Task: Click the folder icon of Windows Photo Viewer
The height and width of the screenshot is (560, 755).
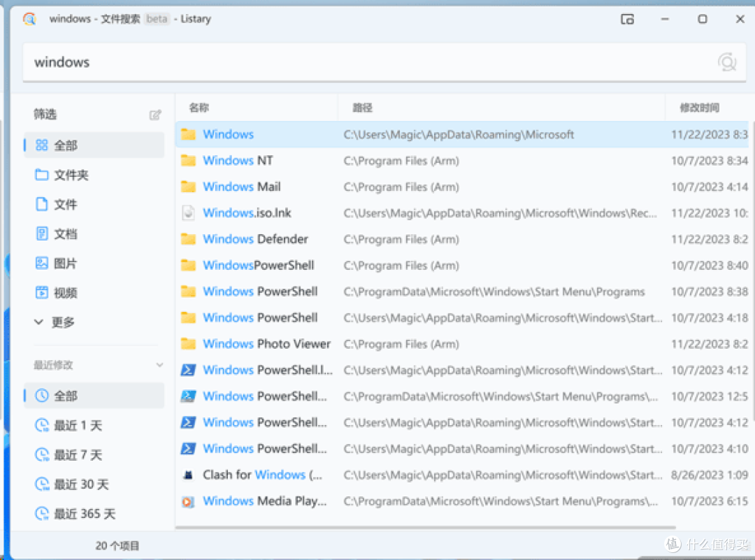Action: [188, 344]
